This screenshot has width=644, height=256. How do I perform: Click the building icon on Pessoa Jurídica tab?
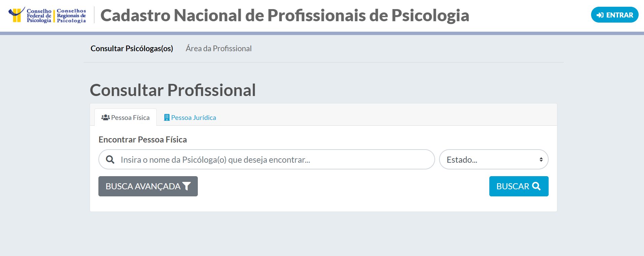(166, 118)
